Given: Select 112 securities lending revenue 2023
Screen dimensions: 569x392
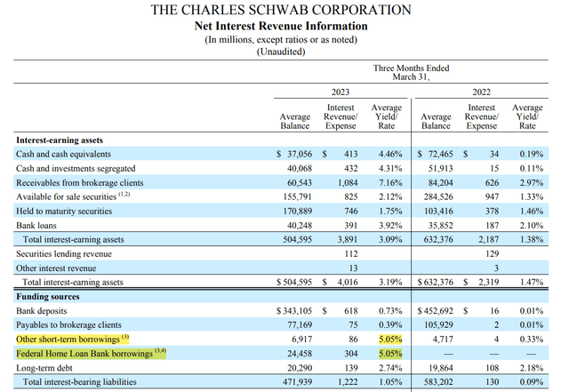Looking at the screenshot, I should point(351,254).
